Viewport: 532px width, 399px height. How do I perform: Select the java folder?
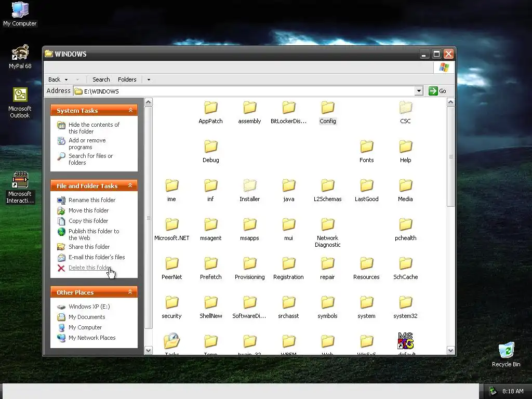[x=288, y=191]
